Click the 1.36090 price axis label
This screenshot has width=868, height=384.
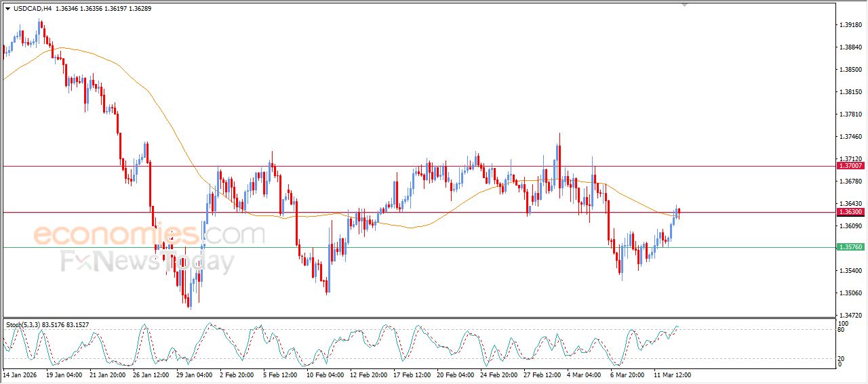(850, 226)
